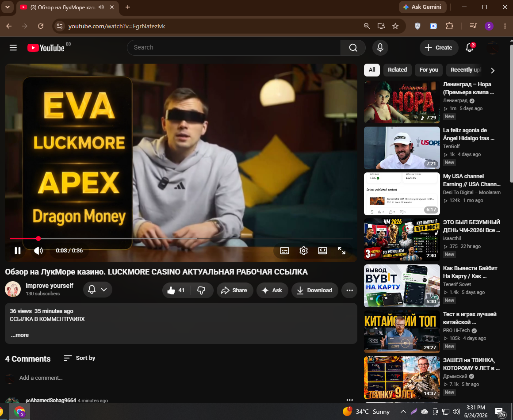Pause the video playback
Viewport: 513px width, 420px height.
pos(18,251)
